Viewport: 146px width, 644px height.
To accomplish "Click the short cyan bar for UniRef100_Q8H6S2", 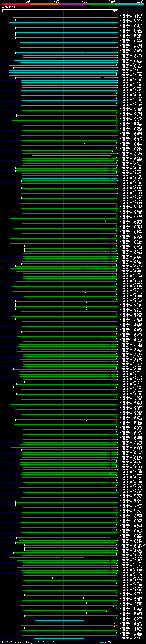I will coord(71,156).
